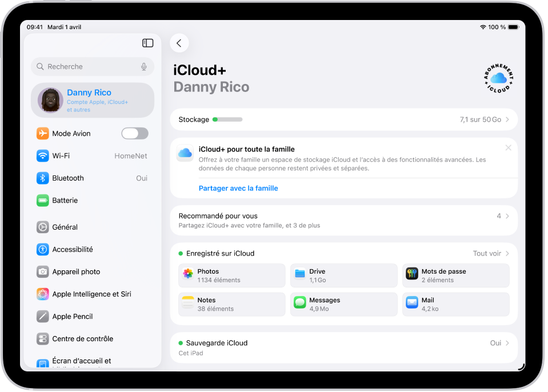Click the Bluetooth icon
The image size is (548, 392).
(42, 178)
